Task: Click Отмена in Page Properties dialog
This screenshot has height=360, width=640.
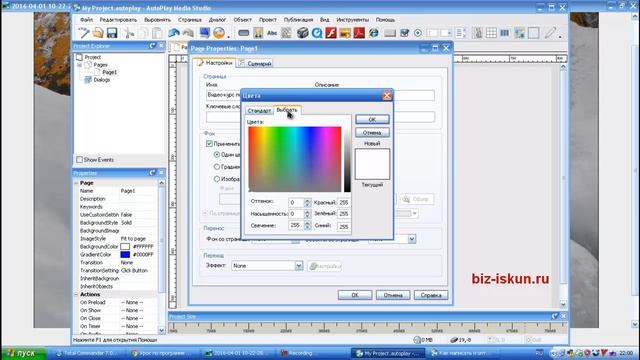Action: (x=393, y=295)
